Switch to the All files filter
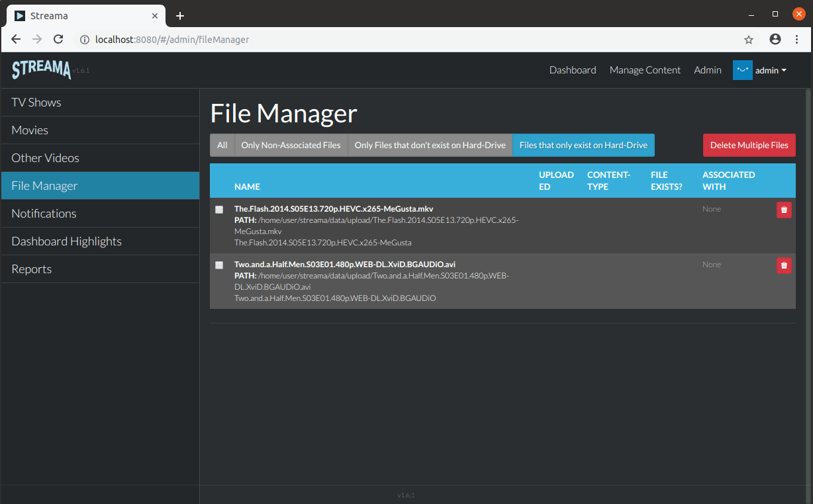The height and width of the screenshot is (504, 813). point(222,145)
